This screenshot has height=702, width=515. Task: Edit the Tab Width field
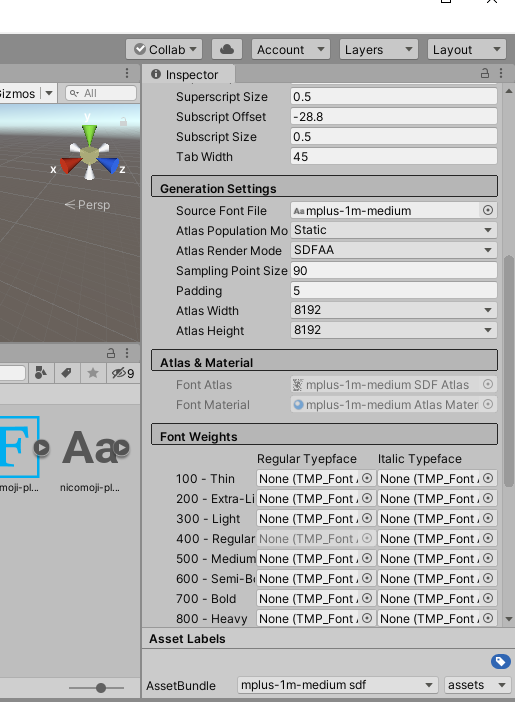394,157
